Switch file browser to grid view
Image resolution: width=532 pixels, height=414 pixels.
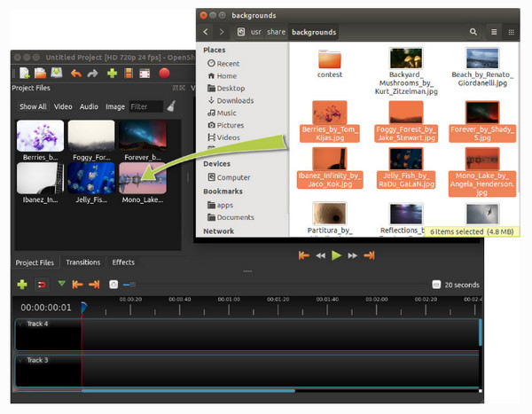coord(511,32)
